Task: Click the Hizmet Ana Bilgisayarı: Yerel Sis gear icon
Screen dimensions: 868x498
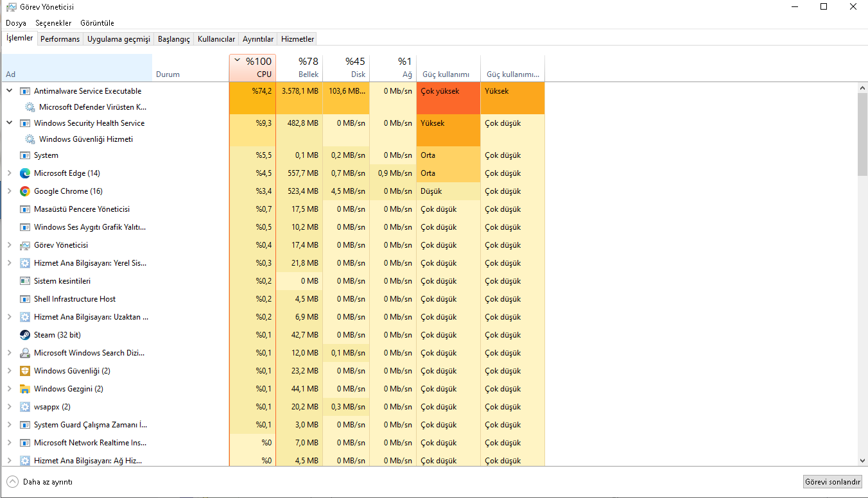Action: (25, 263)
